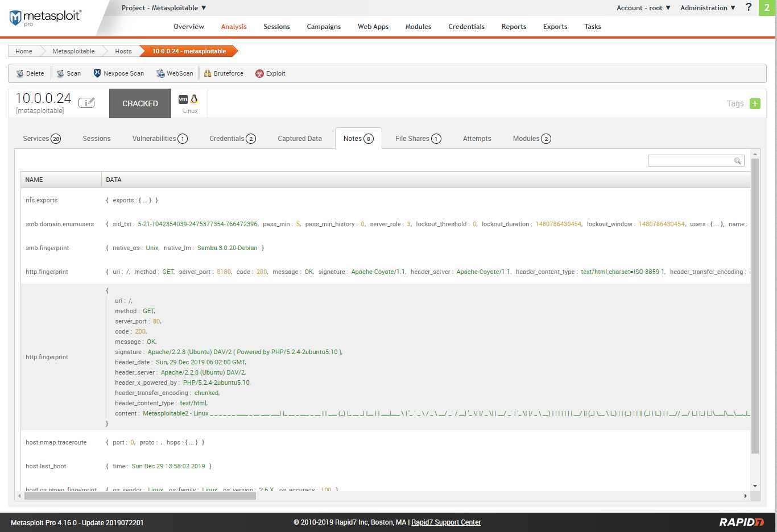This screenshot has width=777, height=532.
Task: Go to Hosts breadcrumb
Action: pyautogui.click(x=123, y=51)
